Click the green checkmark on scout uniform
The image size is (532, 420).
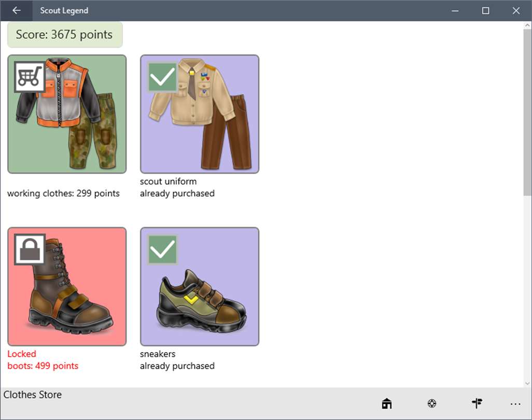(162, 77)
